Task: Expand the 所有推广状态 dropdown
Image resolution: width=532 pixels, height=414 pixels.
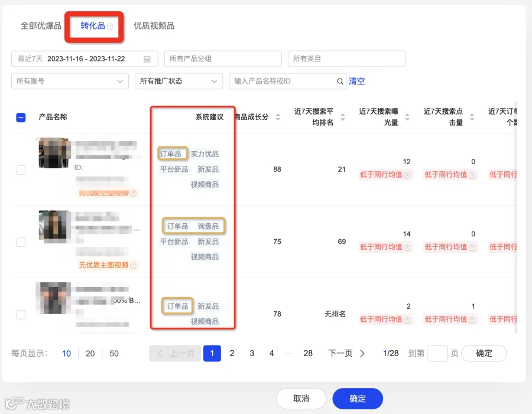Action: coord(179,82)
